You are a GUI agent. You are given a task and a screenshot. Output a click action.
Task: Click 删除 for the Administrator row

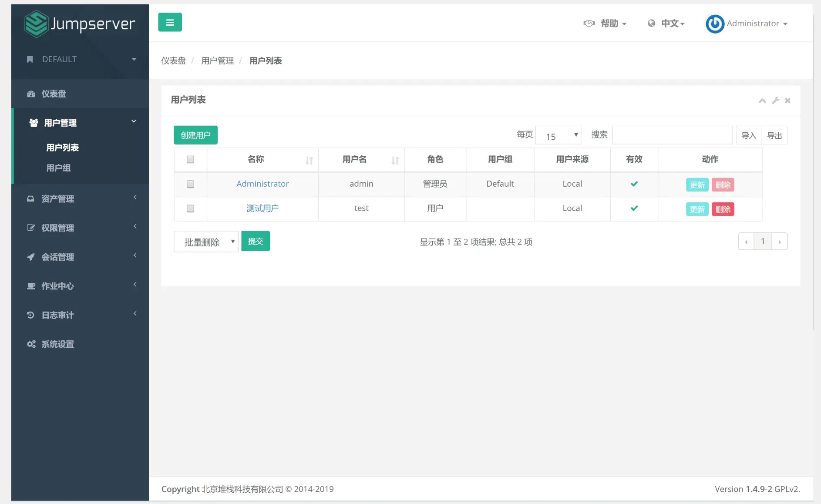point(723,185)
